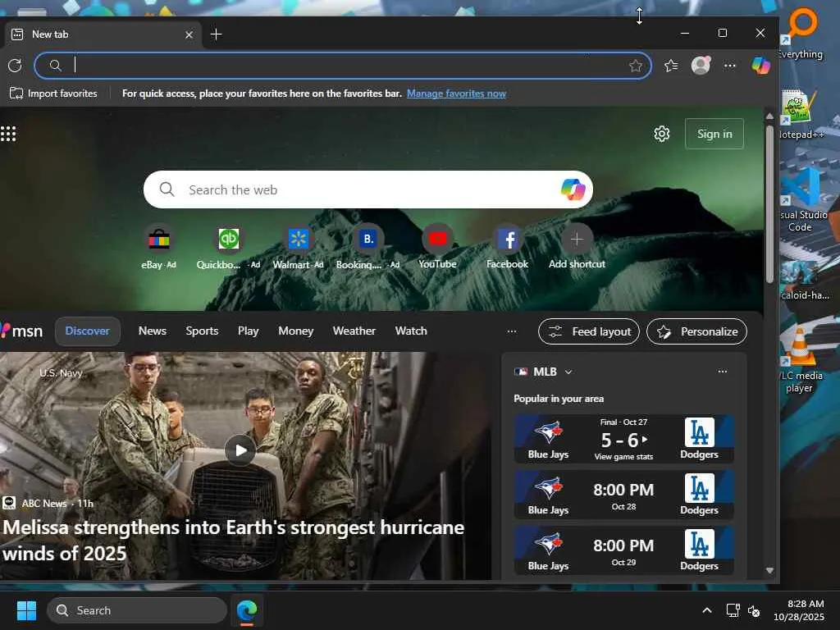Open Settings and more ellipsis menu
Screen dimensions: 840x630
coord(729,66)
